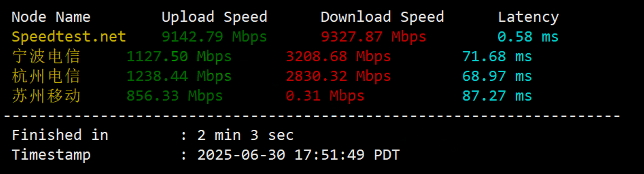Screen dimensions: 644x174
Task: Click the Speedtest.net node name
Action: 69,37
